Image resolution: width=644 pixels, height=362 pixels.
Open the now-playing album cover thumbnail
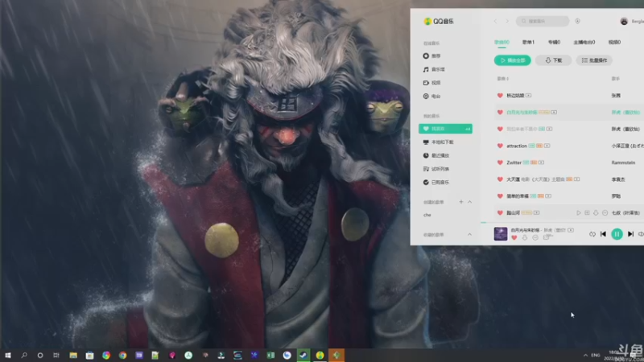tap(500, 233)
